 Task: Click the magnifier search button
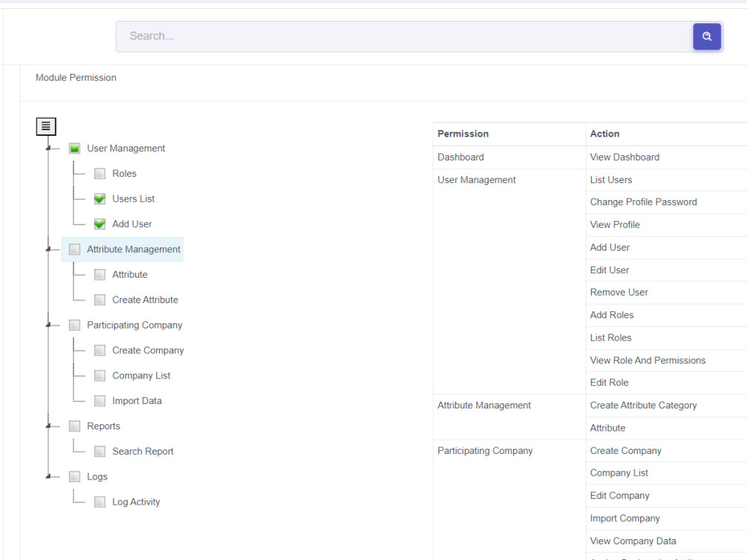click(x=707, y=37)
